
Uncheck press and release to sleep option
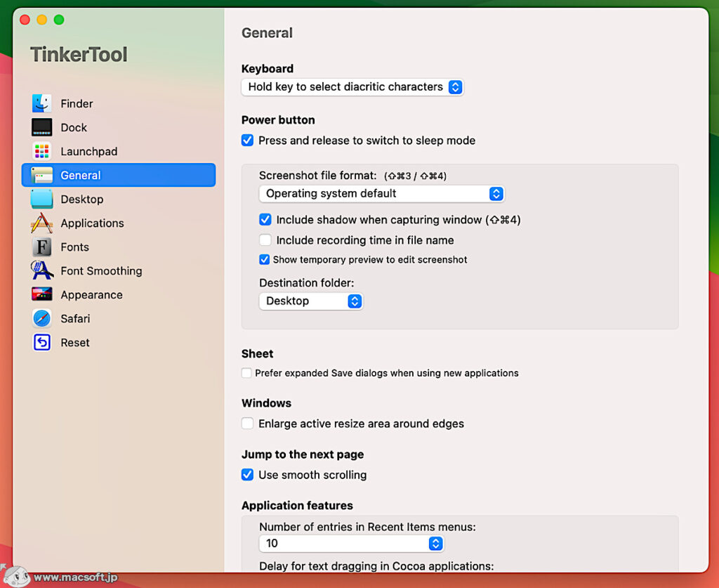tap(247, 140)
